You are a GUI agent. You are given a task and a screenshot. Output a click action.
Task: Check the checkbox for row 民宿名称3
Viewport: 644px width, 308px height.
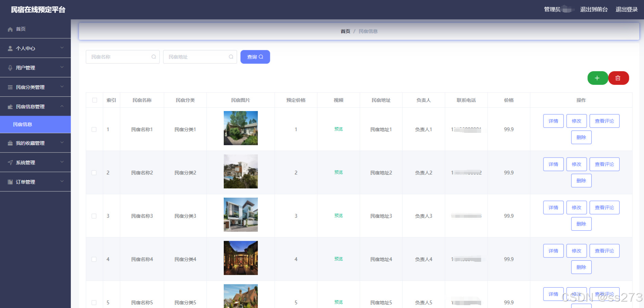coord(94,216)
